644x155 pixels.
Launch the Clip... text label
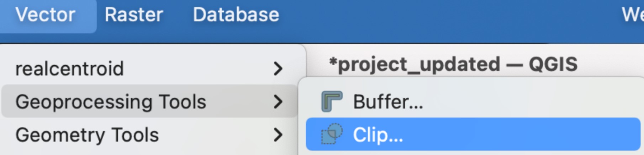378,135
